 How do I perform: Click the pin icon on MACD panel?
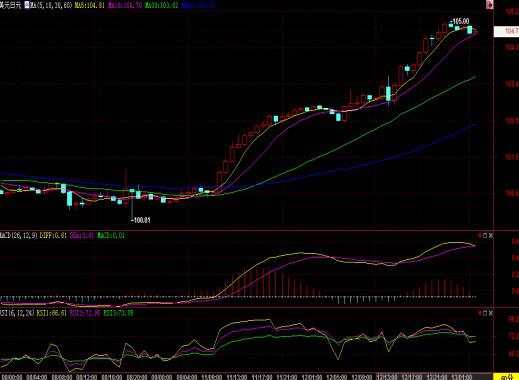[480, 236]
